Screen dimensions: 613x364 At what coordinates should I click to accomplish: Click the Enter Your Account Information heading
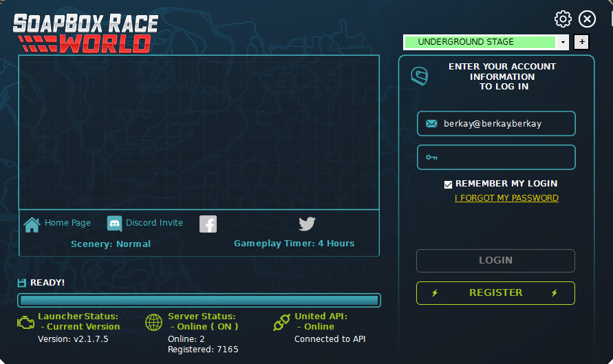[x=503, y=76]
